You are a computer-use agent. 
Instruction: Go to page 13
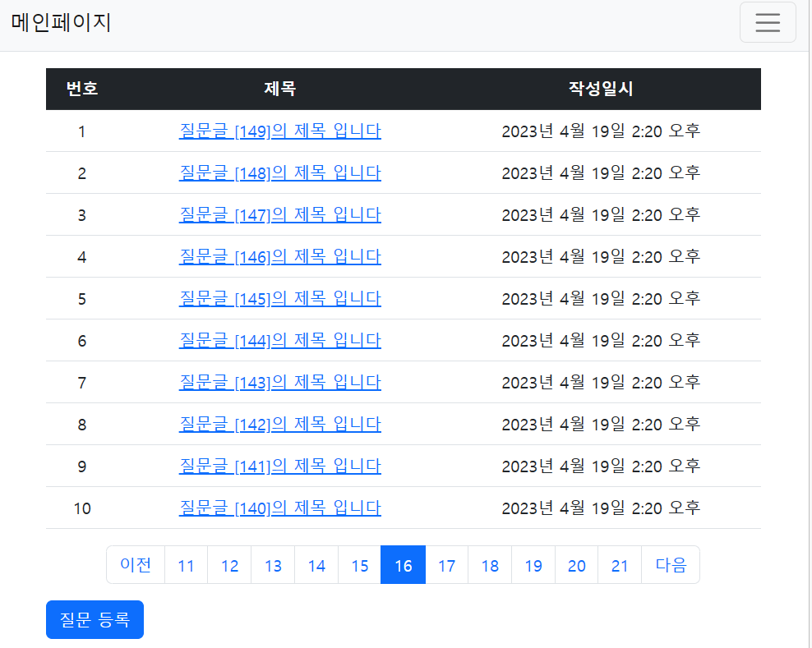click(273, 565)
